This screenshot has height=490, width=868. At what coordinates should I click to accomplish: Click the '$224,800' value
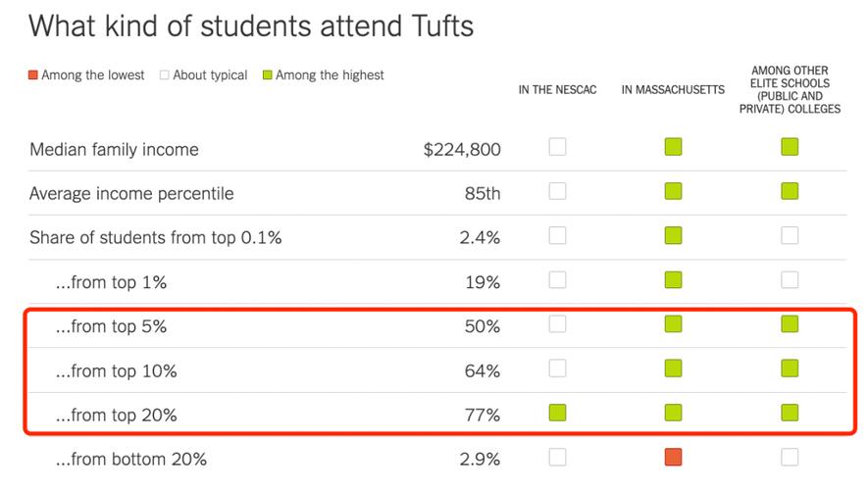coord(462,149)
